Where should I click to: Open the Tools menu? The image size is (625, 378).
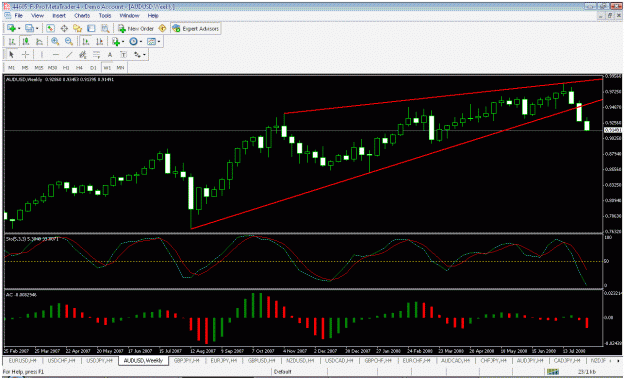point(105,16)
